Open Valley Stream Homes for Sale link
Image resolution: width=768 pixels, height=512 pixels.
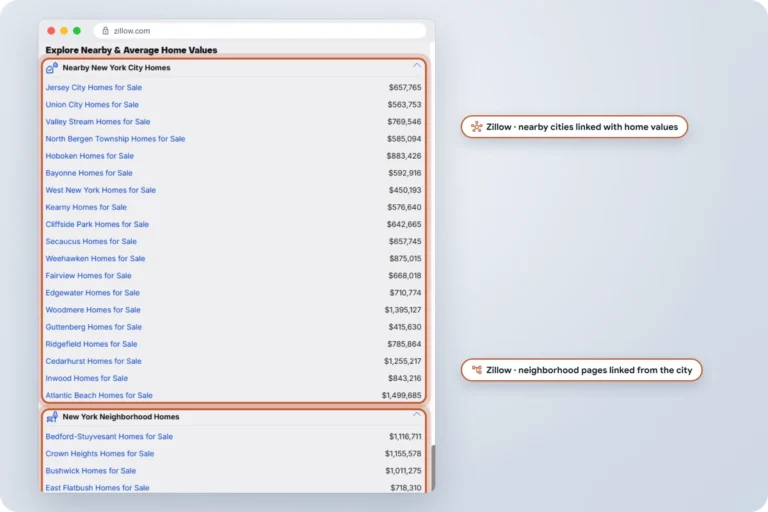coord(98,122)
